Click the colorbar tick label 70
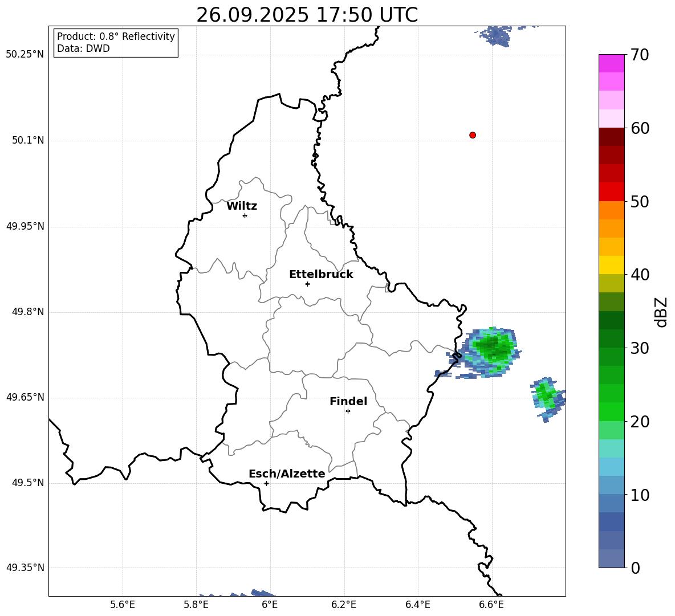The image size is (675, 616). click(639, 55)
